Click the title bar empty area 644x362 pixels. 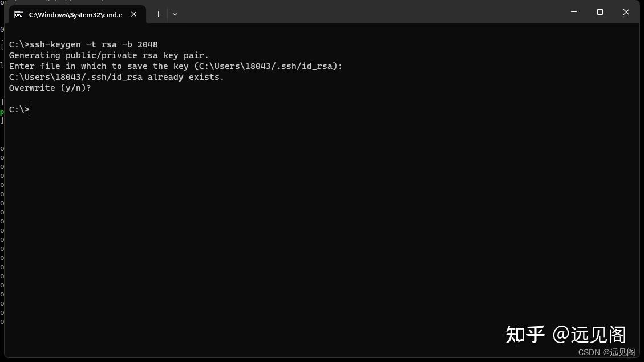pyautogui.click(x=371, y=11)
